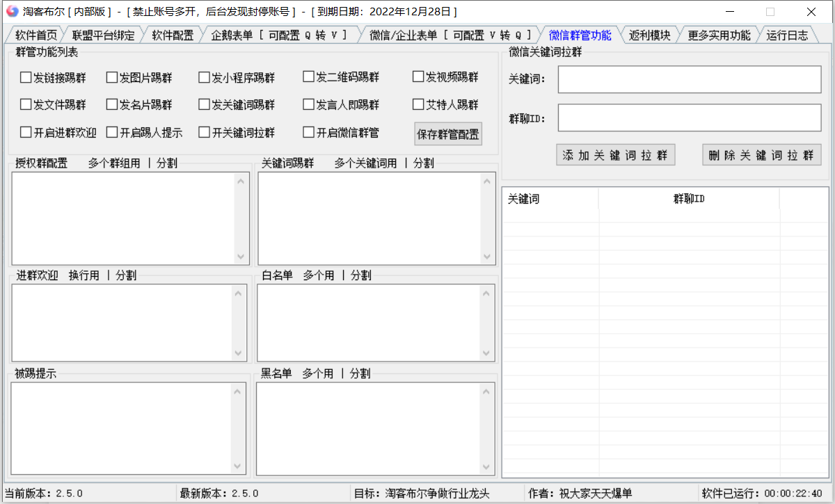Focus the 群聊ID input field
Viewport: 835px width, 504px height.
coord(690,117)
